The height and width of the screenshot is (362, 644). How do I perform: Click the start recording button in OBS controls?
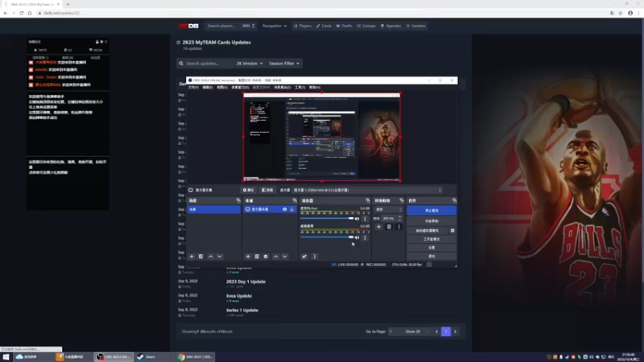coord(431,221)
